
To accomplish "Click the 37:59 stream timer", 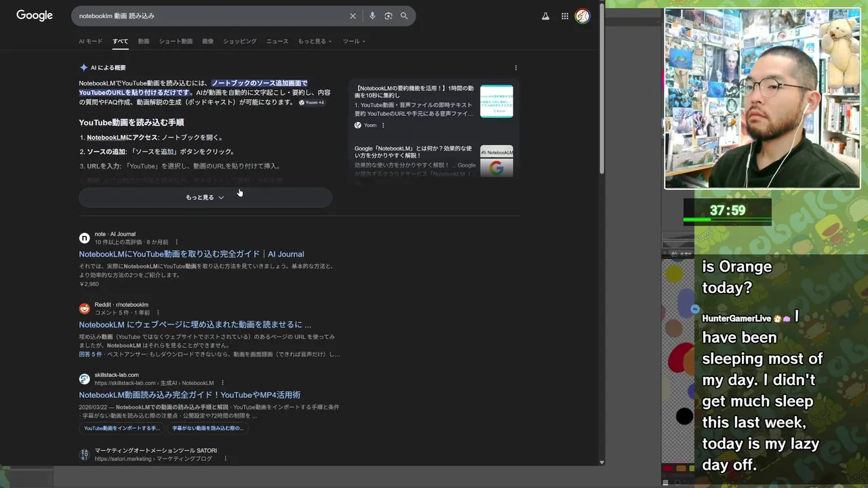I will click(728, 211).
